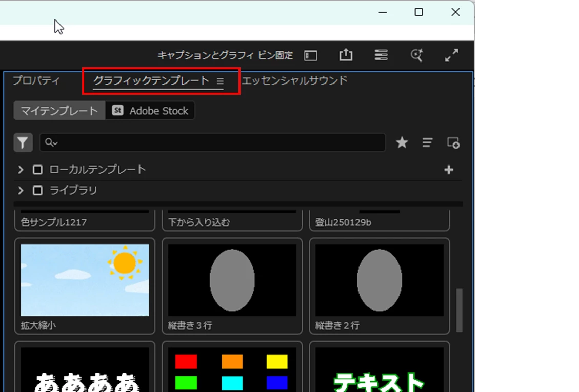Click the 拡大縮小 label
This screenshot has width=579, height=392.
point(38,325)
